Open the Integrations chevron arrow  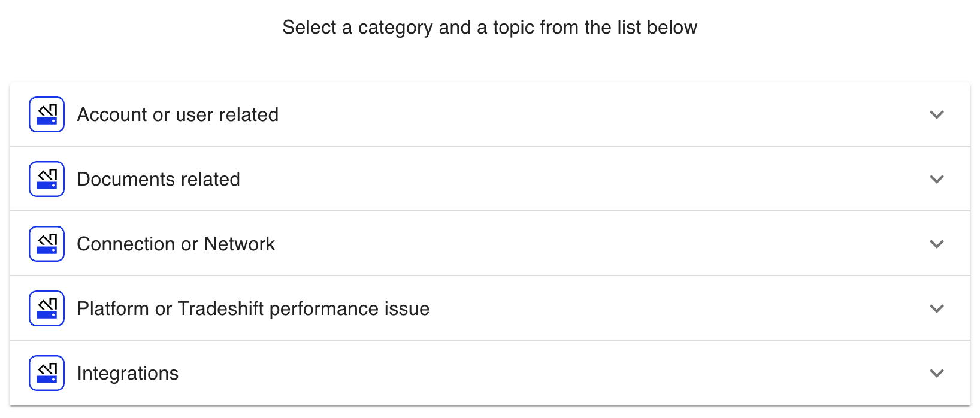pyautogui.click(x=937, y=373)
